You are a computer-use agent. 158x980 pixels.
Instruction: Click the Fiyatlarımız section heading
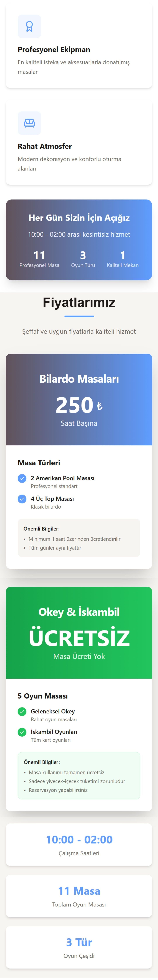[x=79, y=302]
